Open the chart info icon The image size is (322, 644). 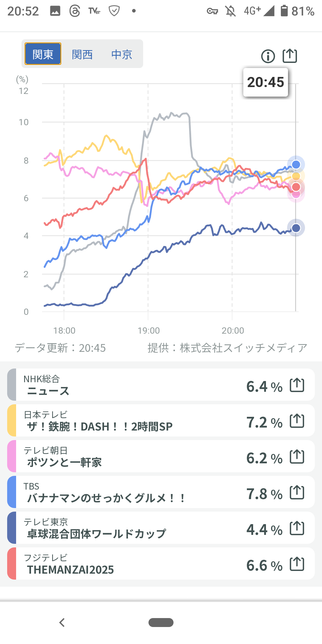(x=268, y=56)
